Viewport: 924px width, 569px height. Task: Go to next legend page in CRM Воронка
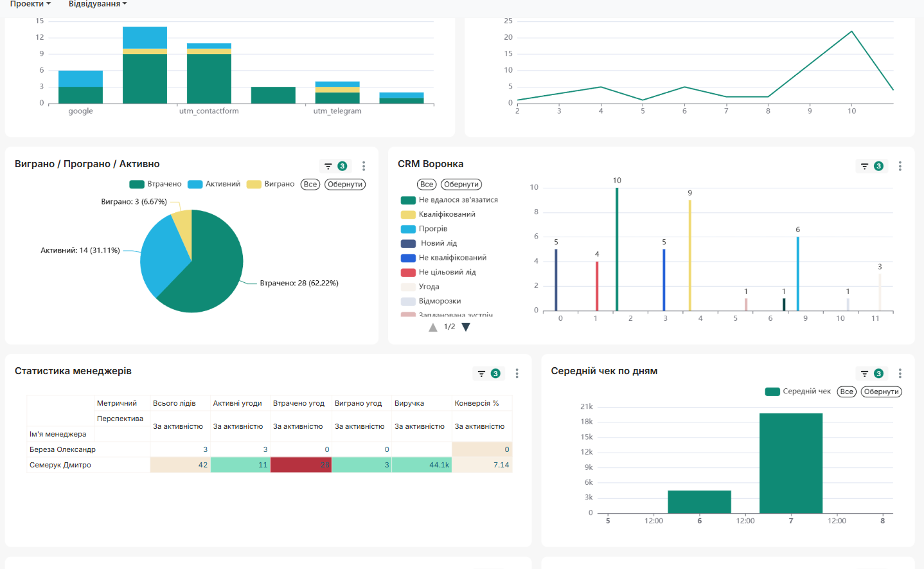point(466,327)
